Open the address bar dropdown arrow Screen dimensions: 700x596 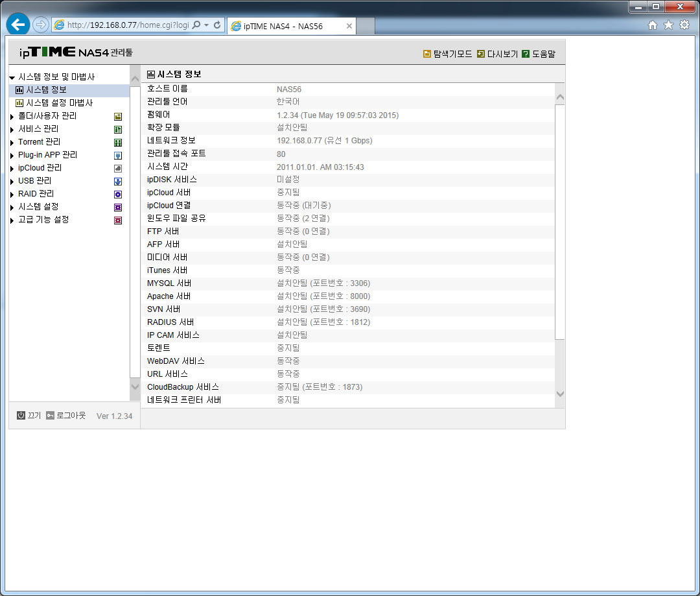pyautogui.click(x=206, y=25)
